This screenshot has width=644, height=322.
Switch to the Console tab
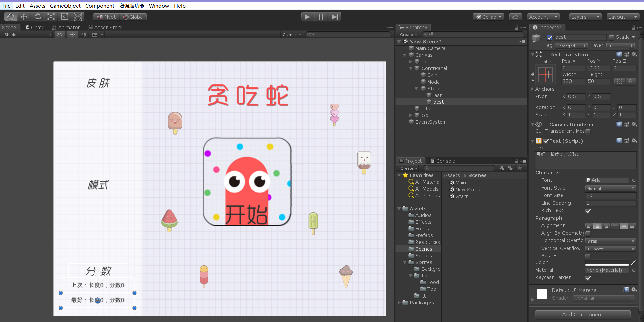click(x=443, y=161)
